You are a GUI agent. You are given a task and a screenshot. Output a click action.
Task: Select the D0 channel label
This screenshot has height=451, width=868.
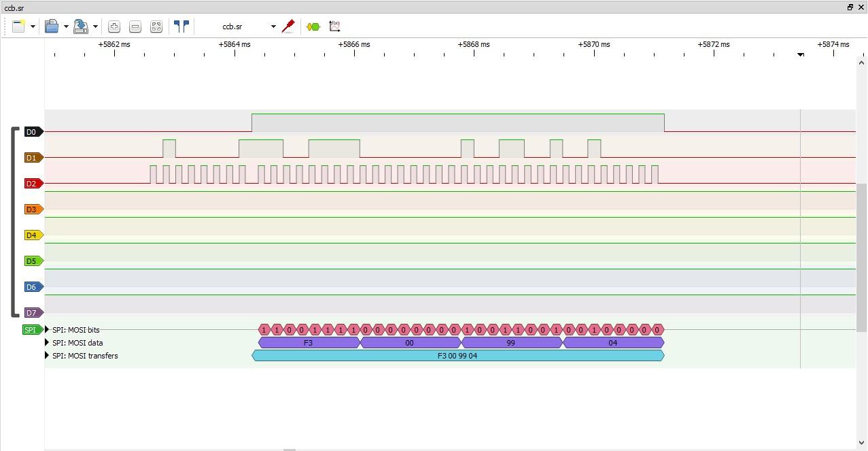(33, 132)
